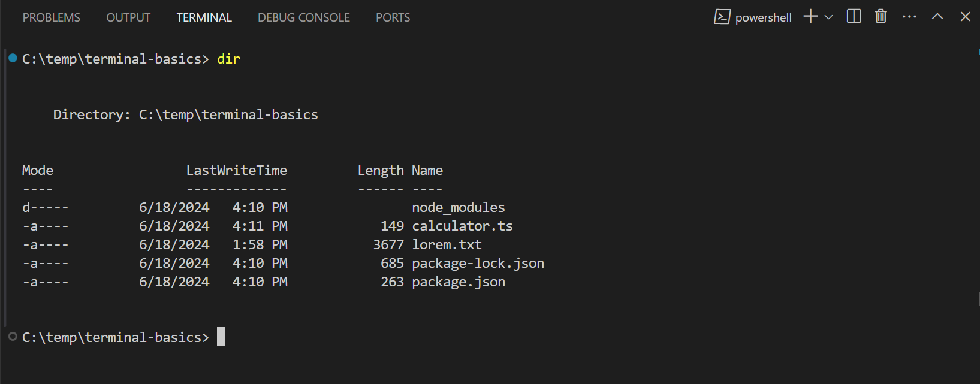Click the hollow circle decoration beside the current prompt
This screenshot has height=384, width=980.
[11, 337]
